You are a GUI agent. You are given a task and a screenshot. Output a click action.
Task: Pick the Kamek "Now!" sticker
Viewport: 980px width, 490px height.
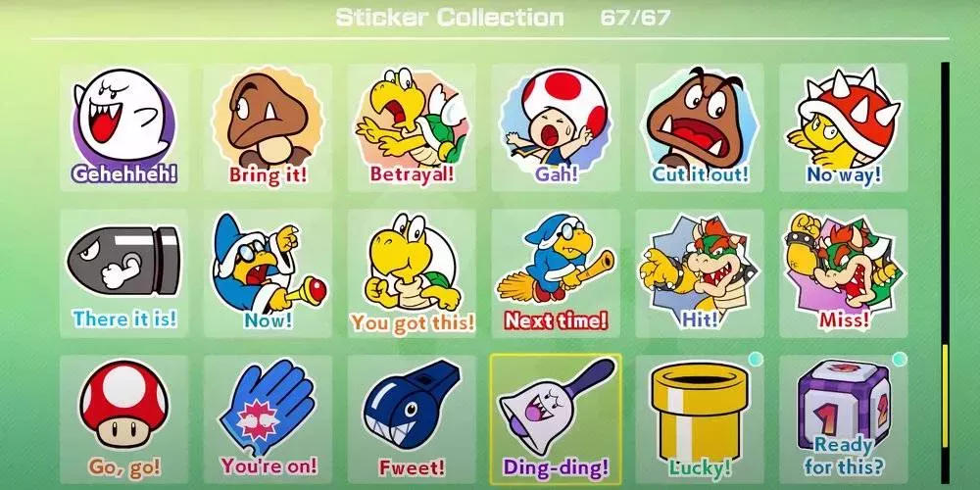(268, 273)
